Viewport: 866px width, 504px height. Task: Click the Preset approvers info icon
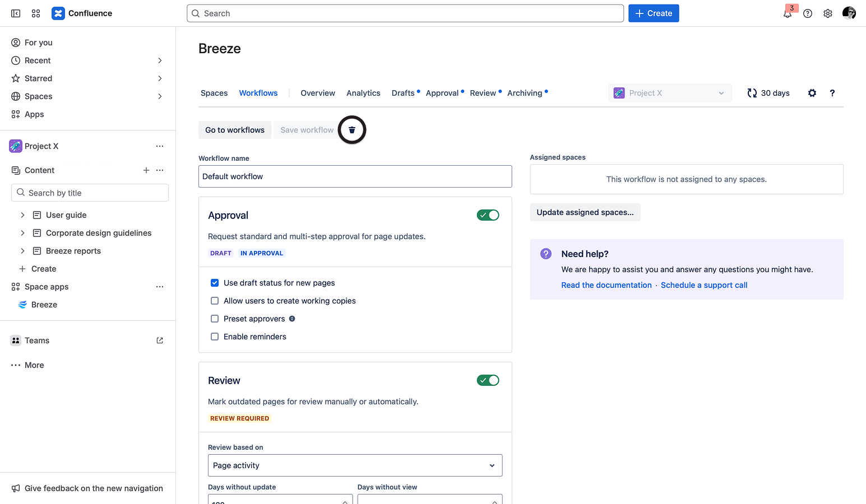pyautogui.click(x=292, y=318)
